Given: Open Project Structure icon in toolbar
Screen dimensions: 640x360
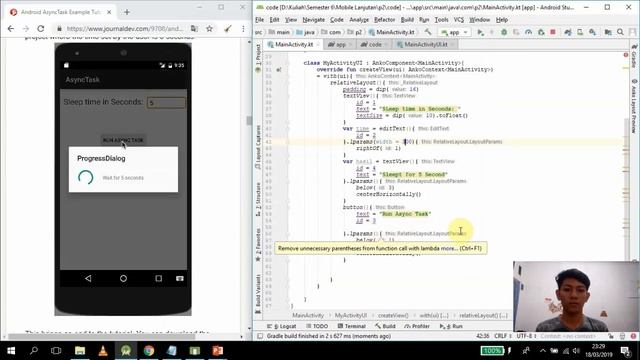Looking at the screenshot, I should [x=608, y=32].
